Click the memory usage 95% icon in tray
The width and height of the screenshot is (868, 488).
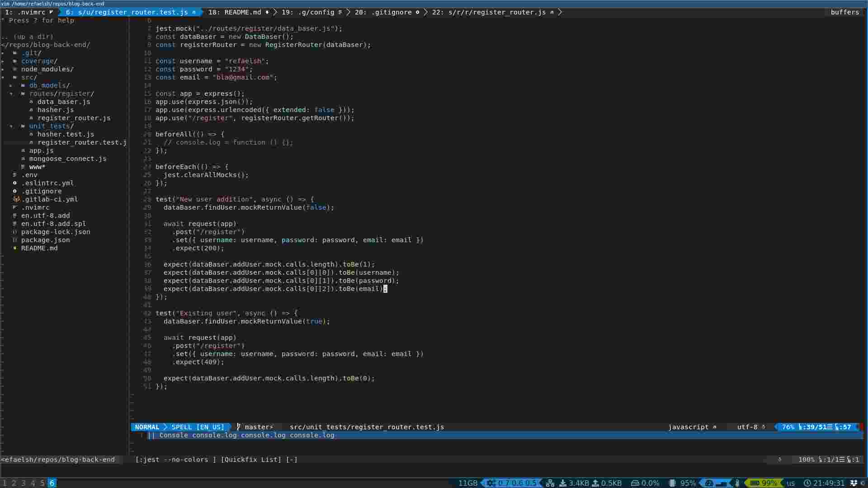click(671, 483)
